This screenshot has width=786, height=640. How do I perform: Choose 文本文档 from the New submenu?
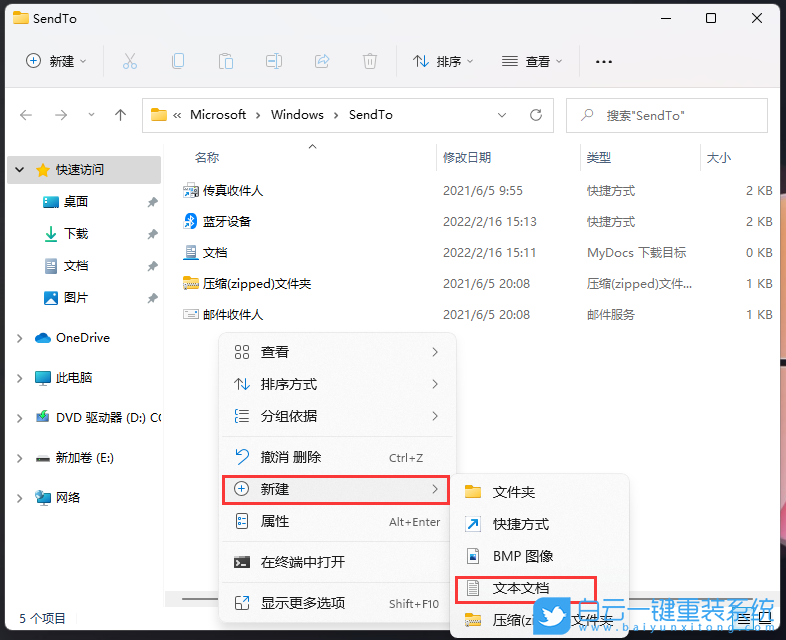[x=526, y=589]
